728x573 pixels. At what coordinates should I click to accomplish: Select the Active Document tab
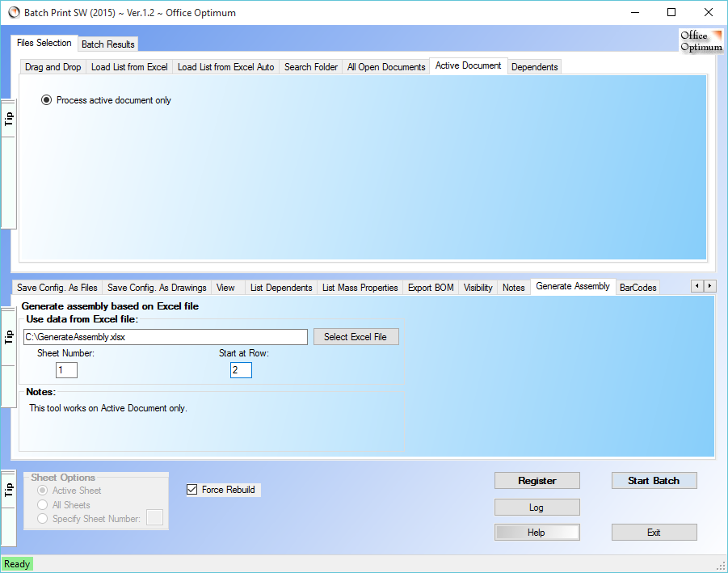(x=468, y=66)
